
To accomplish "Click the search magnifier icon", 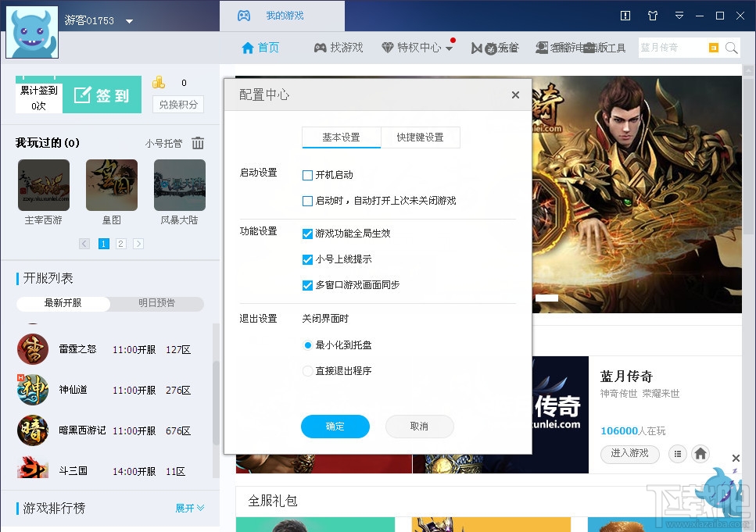I will (731, 48).
